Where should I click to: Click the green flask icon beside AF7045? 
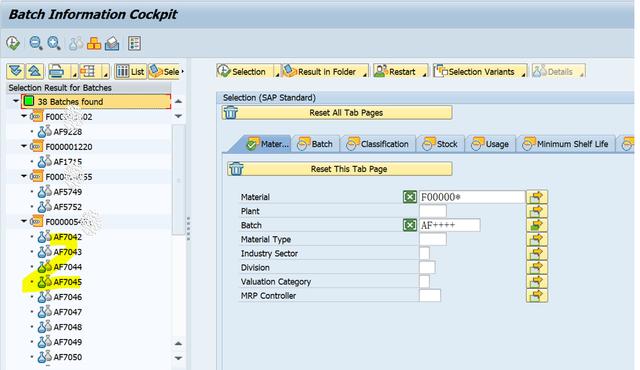[44, 281]
